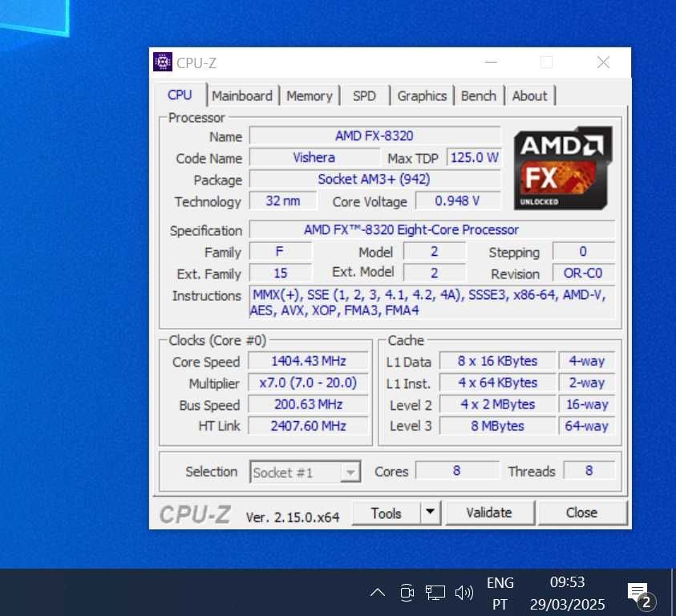
Task: Open the Tools dropdown arrow
Action: pyautogui.click(x=431, y=513)
